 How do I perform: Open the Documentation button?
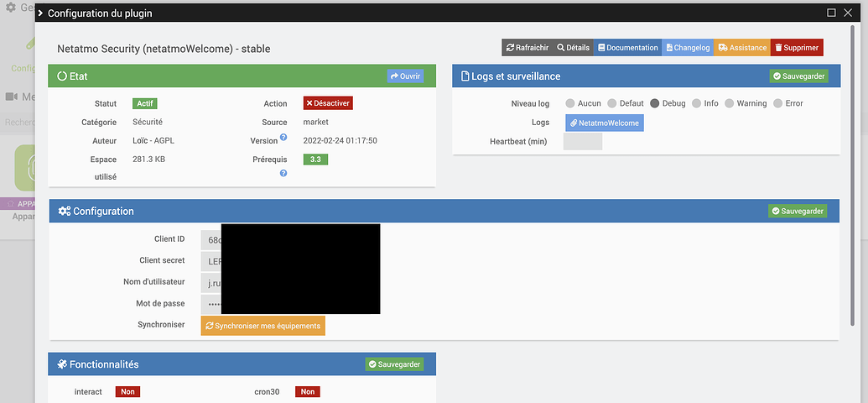pos(628,48)
